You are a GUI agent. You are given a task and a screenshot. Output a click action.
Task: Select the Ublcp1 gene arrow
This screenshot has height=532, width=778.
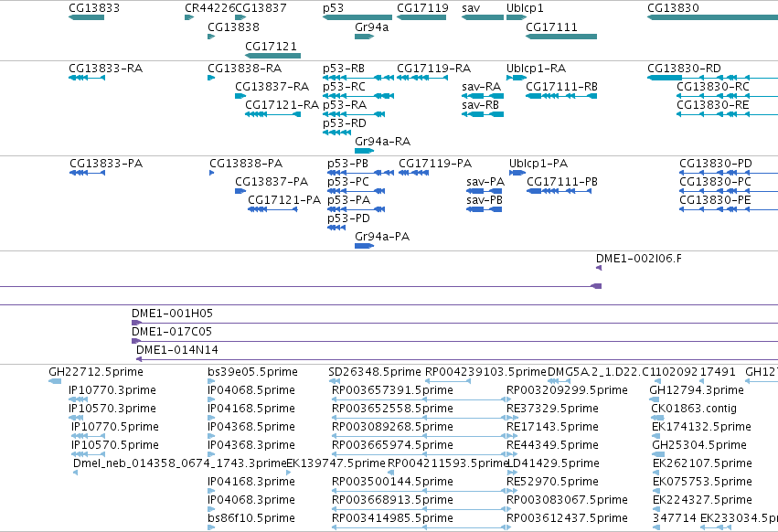517,17
